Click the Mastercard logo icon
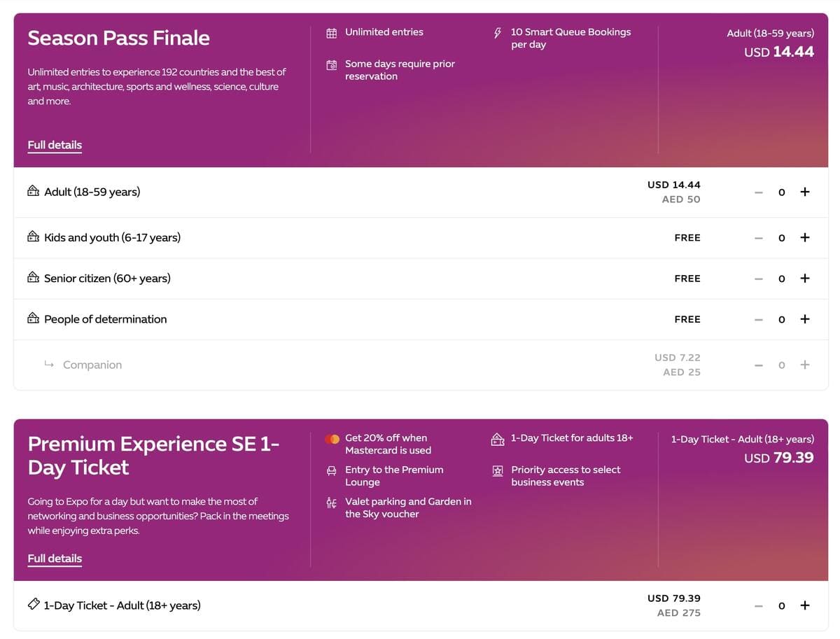Viewport: 840px width, 639px height. 332,439
